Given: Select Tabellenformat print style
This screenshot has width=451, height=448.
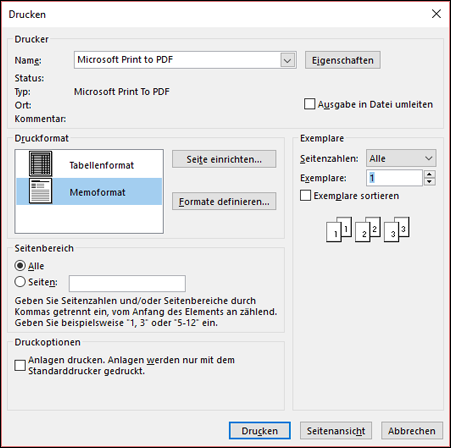Looking at the screenshot, I should click(x=89, y=164).
